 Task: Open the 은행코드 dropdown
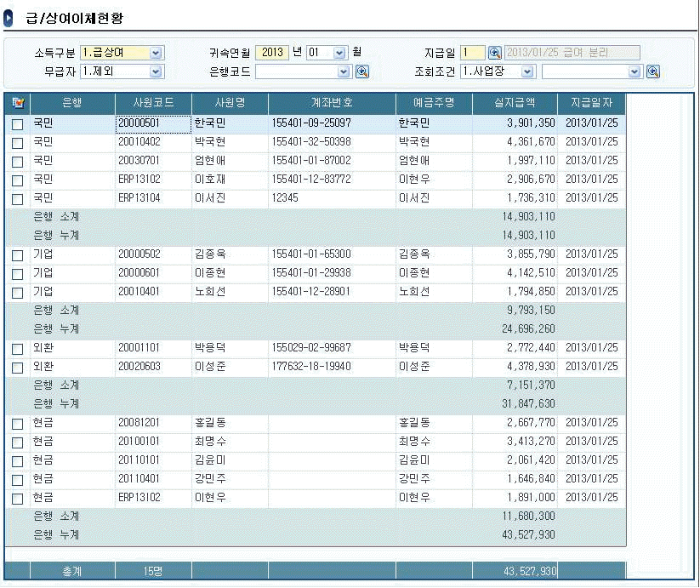(343, 71)
